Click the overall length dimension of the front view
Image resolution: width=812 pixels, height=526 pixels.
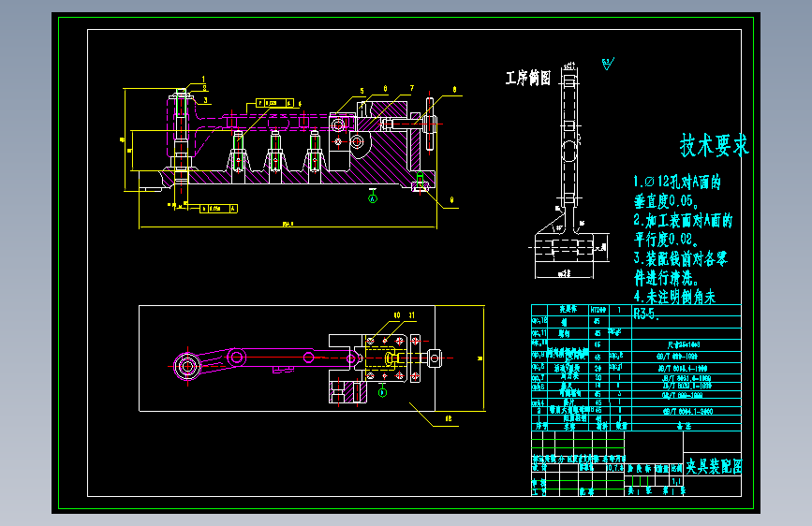[288, 225]
